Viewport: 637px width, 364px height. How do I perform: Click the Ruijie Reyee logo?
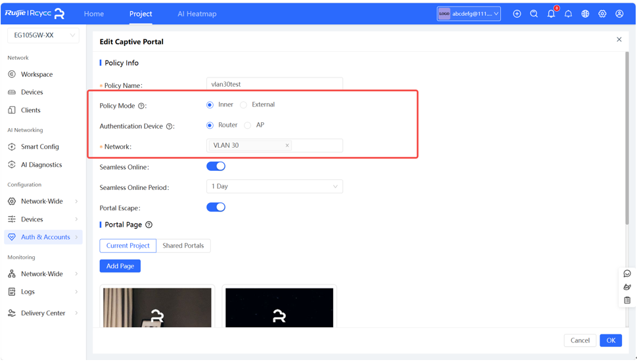coord(35,13)
